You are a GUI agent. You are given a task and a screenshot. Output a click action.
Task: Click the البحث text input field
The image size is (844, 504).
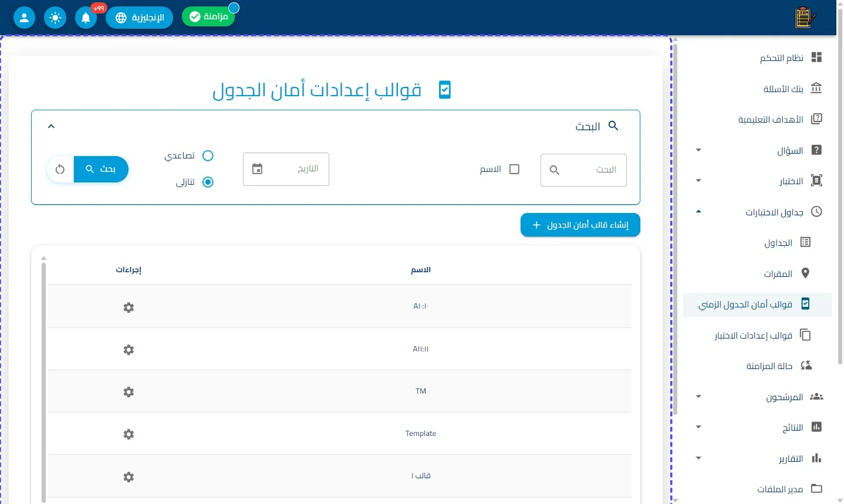point(583,170)
